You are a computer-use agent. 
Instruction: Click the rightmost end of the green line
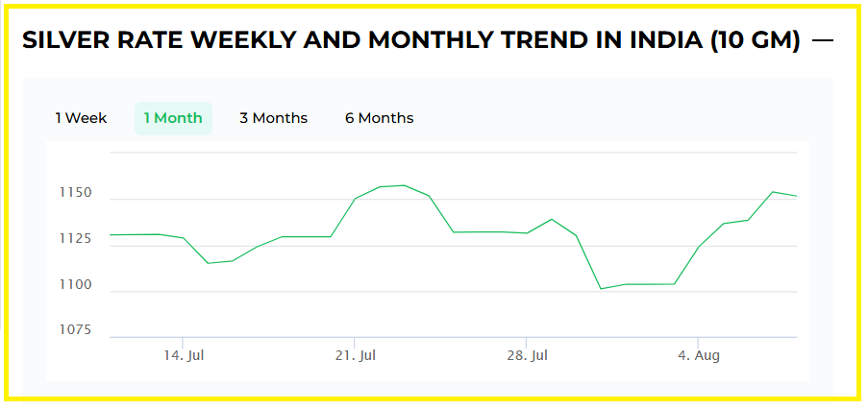[797, 196]
